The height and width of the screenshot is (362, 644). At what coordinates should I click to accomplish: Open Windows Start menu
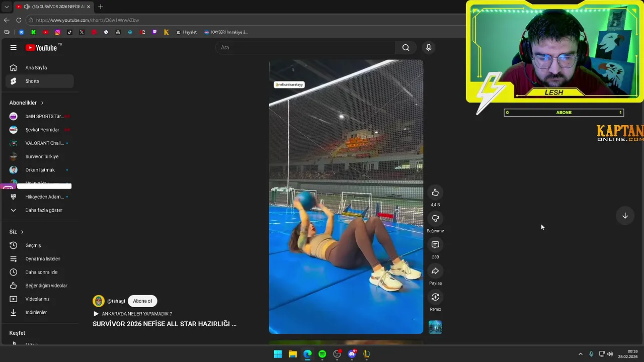278,354
